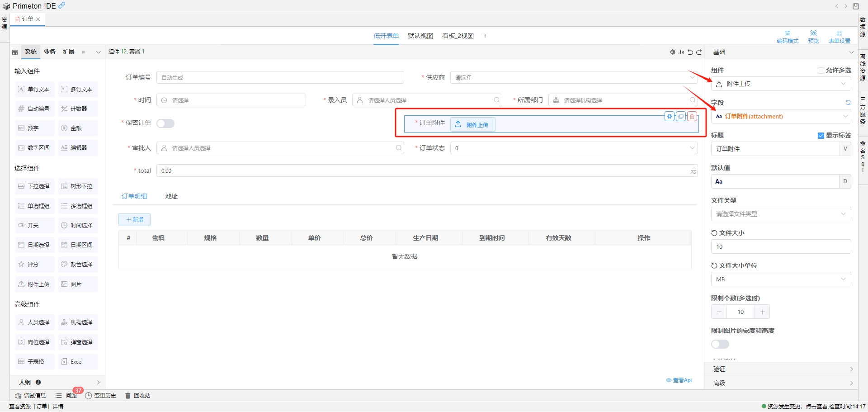Toggle 限制图片的宽度和高度 switch
Viewport: 868px width, 412px height.
tap(720, 345)
